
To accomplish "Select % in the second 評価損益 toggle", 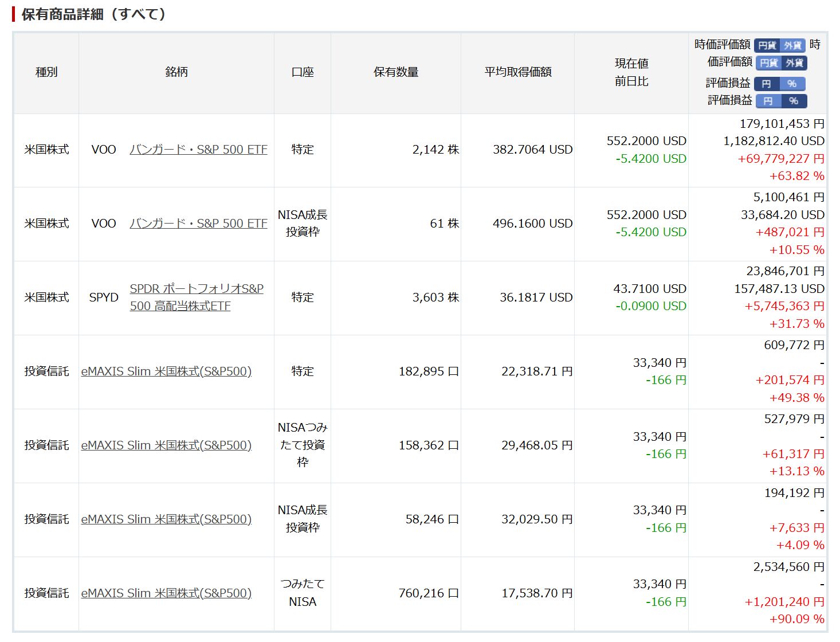I will 794,101.
